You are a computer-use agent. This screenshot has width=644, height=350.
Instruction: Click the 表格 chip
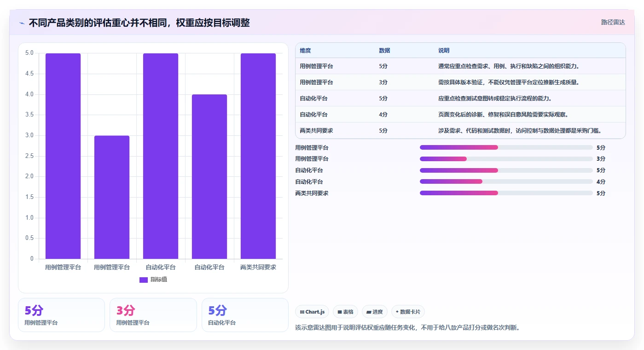(x=345, y=312)
